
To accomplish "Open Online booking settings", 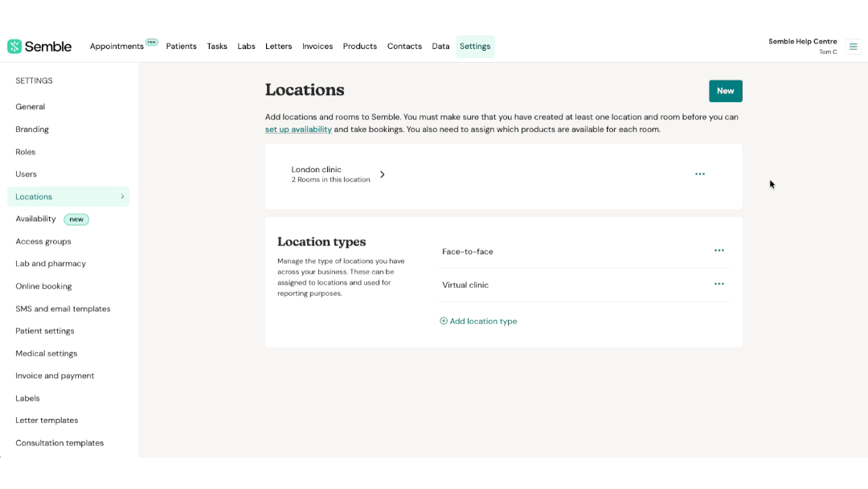I will (43, 286).
